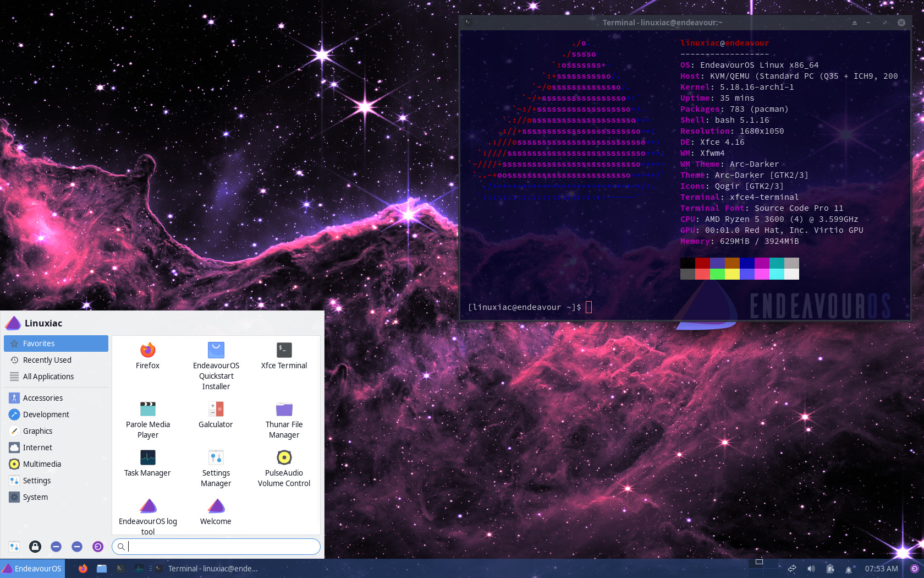Open the Settings category

tap(56, 481)
